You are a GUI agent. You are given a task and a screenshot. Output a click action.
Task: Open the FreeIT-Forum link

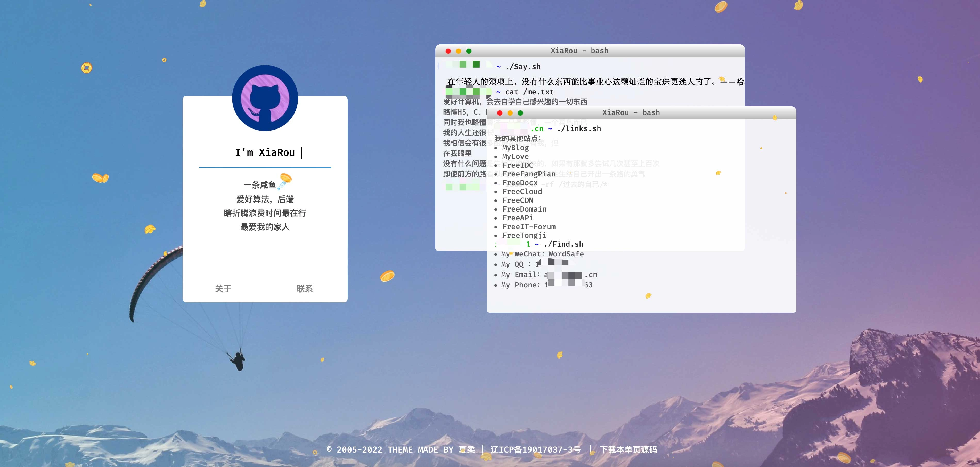[529, 227]
